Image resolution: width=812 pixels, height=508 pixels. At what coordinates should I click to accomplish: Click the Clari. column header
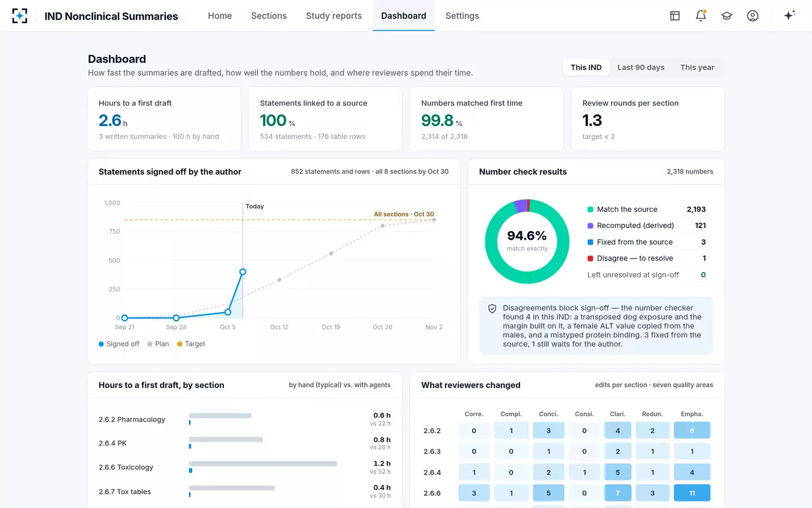point(617,414)
